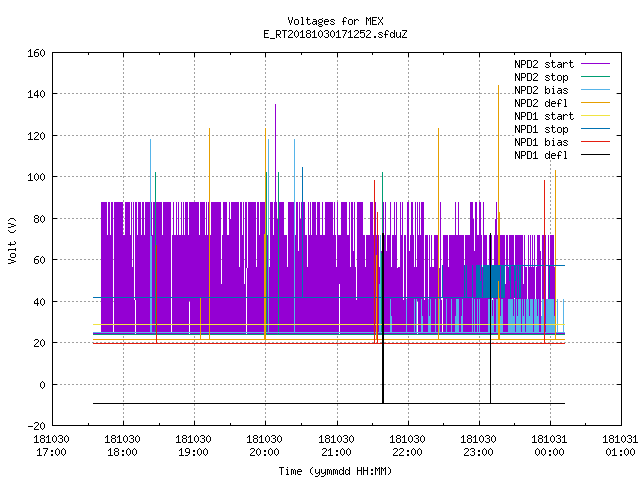Click the 181030 23:00 time axis label
Screen dimensions: 640x480
(x=478, y=446)
